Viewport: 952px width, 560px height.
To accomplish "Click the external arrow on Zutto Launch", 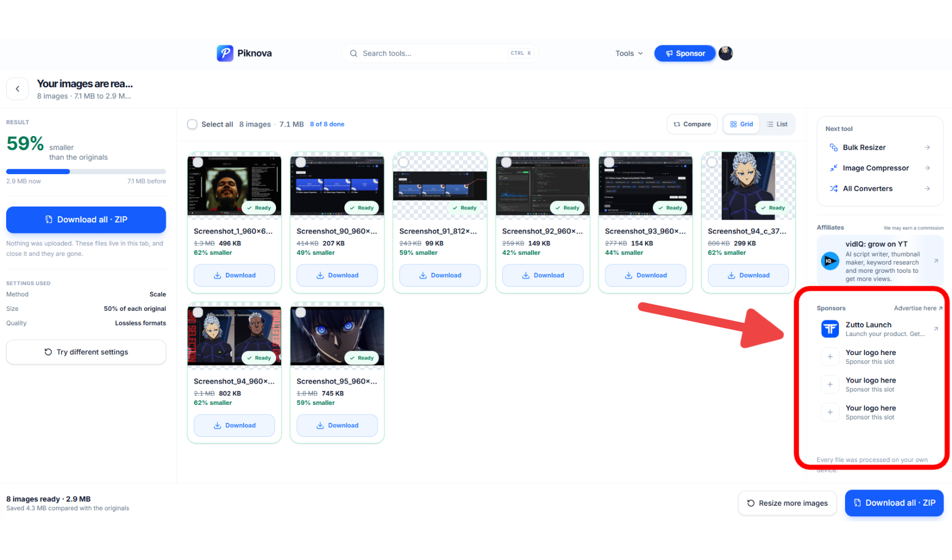I will point(936,329).
